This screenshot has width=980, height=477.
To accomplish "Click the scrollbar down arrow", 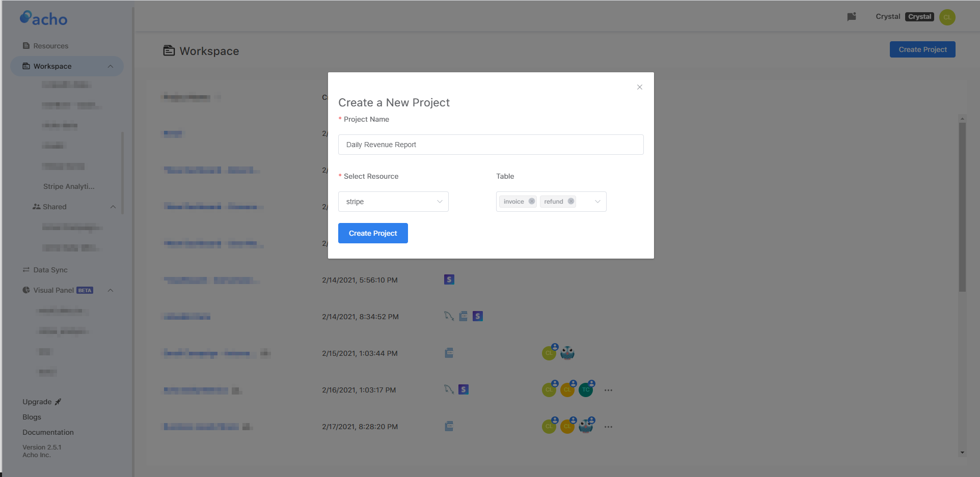I will 962,453.
